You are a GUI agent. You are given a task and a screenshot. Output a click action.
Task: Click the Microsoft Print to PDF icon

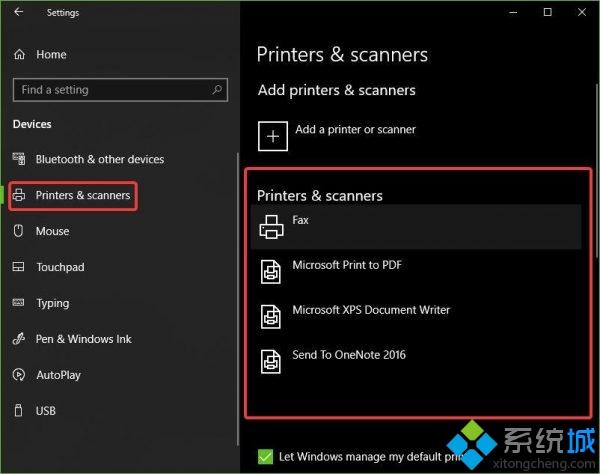[x=271, y=272]
